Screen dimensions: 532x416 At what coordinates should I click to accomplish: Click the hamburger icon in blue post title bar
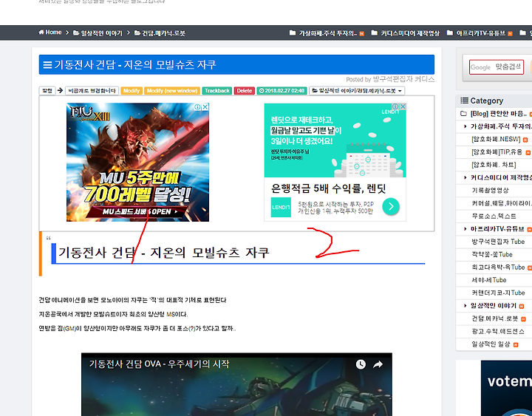click(x=48, y=65)
